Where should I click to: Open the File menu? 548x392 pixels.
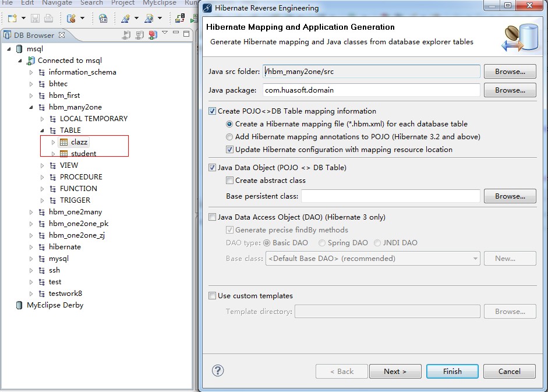8,3
